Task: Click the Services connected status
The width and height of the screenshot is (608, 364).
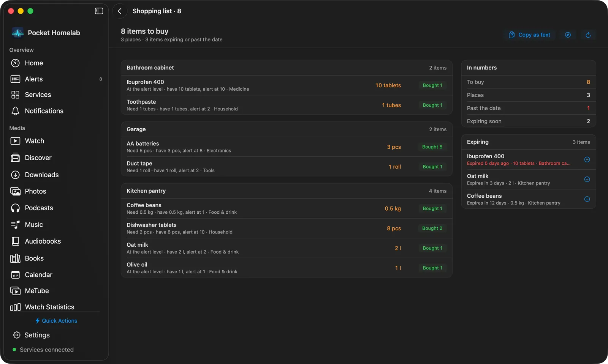Action: (43, 350)
